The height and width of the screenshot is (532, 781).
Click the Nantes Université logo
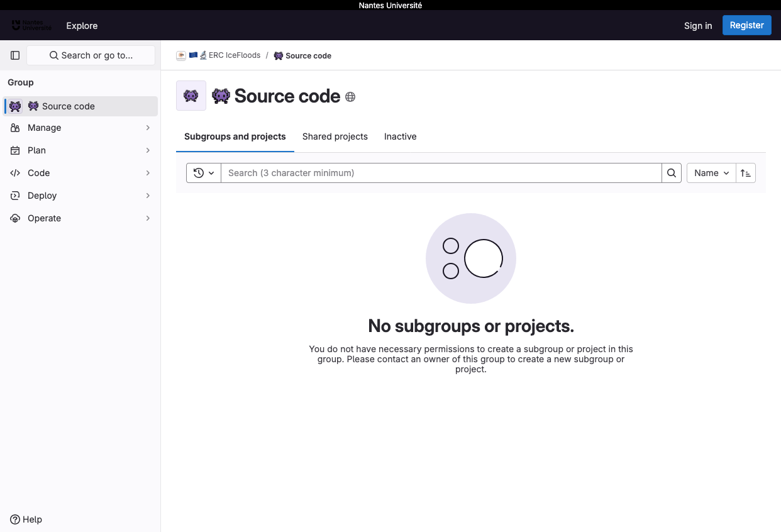tap(31, 26)
